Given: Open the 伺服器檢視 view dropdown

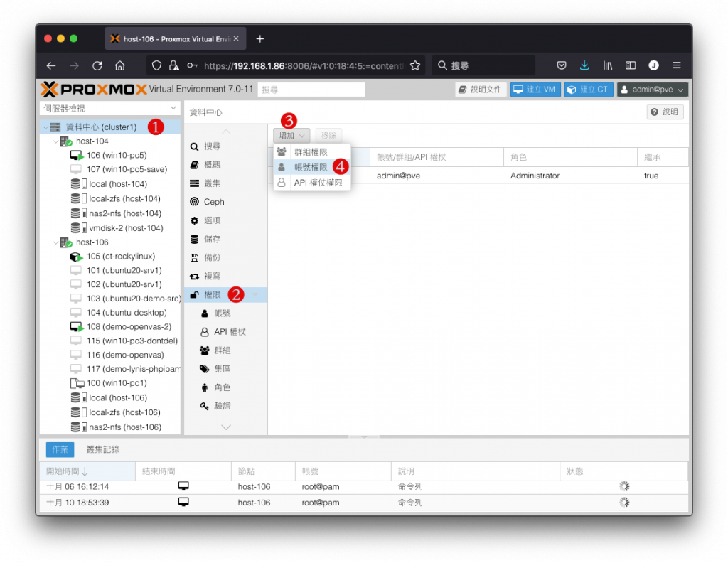Looking at the screenshot, I should click(110, 108).
